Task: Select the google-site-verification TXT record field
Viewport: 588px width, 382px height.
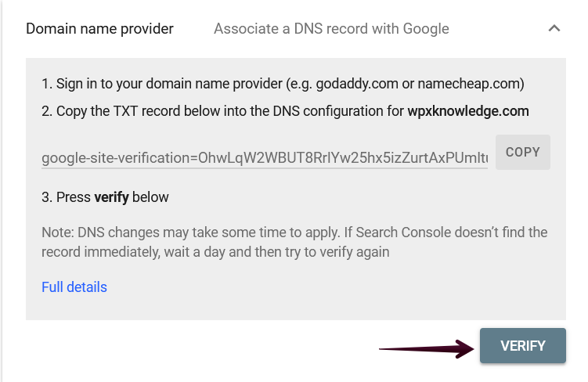Action: tap(265, 159)
